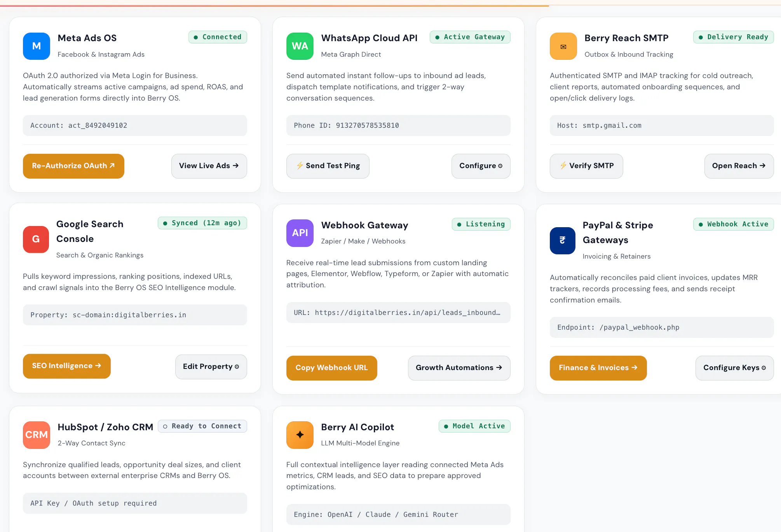The height and width of the screenshot is (532, 781).
Task: Click the orange HubSpot 'CRM' icon
Action: point(37,435)
